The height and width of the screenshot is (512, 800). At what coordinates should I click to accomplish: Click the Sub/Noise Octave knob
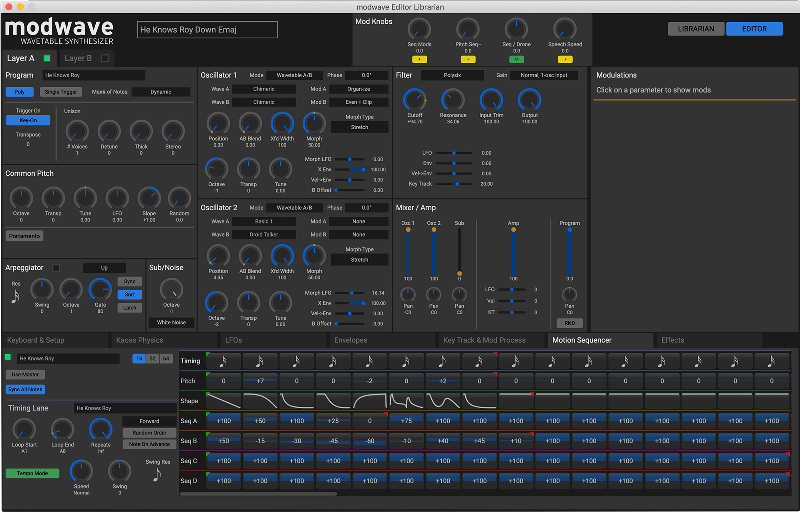click(171, 290)
